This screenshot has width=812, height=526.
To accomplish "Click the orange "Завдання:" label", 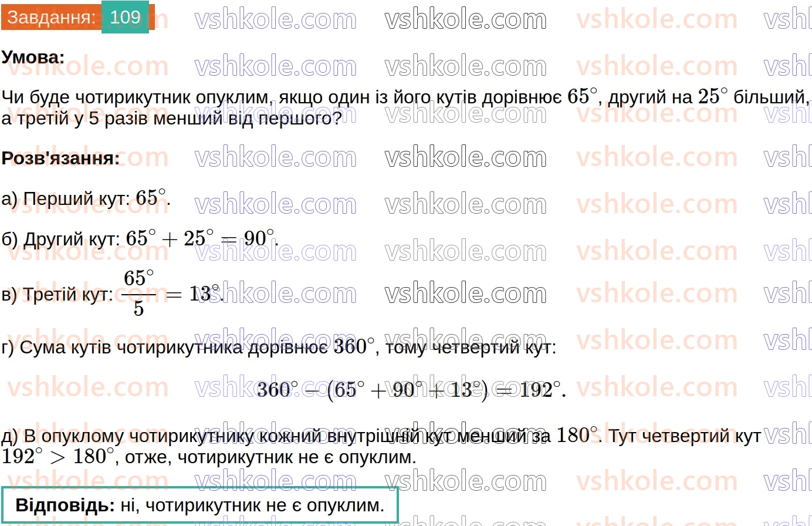I will point(50,18).
